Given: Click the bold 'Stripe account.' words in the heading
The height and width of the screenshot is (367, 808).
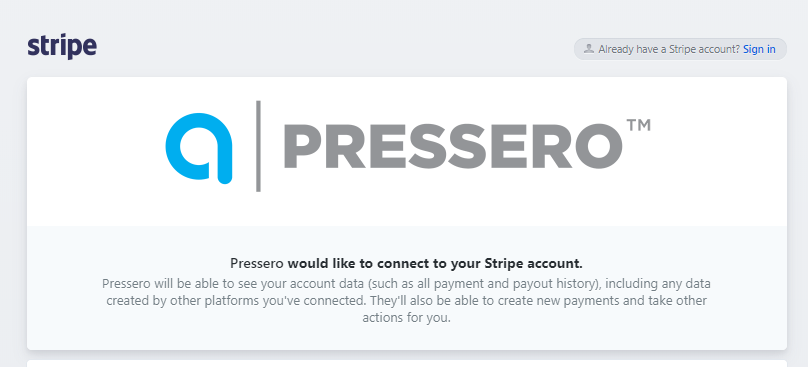Looking at the screenshot, I should (x=534, y=263).
